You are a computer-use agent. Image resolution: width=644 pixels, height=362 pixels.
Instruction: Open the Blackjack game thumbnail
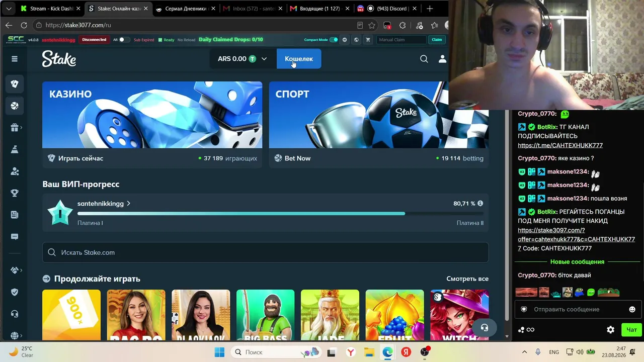click(201, 315)
